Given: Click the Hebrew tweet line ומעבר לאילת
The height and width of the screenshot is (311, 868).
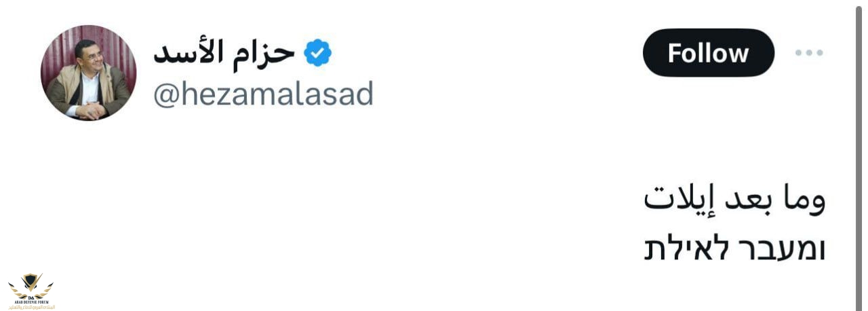Looking at the screenshot, I should (x=734, y=249).
